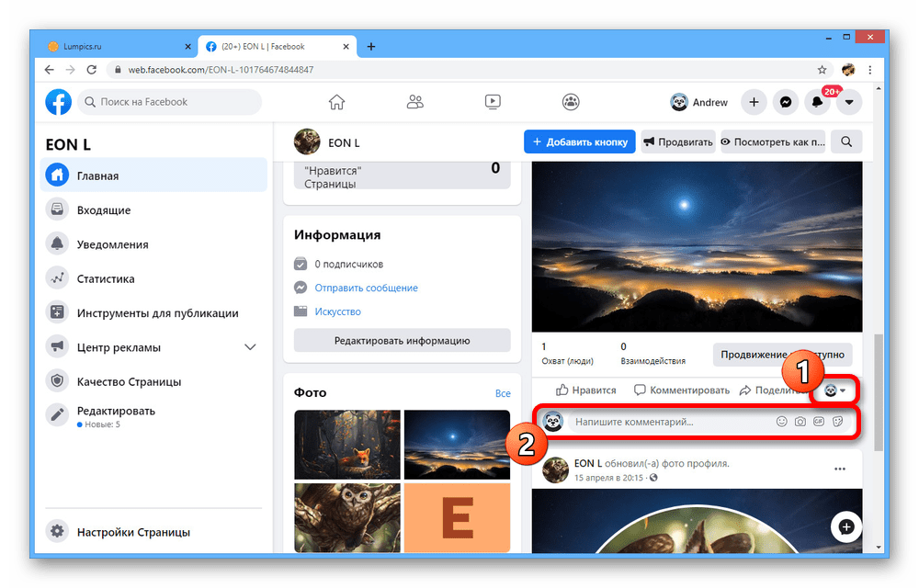Viewport: 919px width, 588px height.
Task: Click the EON L page avatar
Action: coord(307,141)
